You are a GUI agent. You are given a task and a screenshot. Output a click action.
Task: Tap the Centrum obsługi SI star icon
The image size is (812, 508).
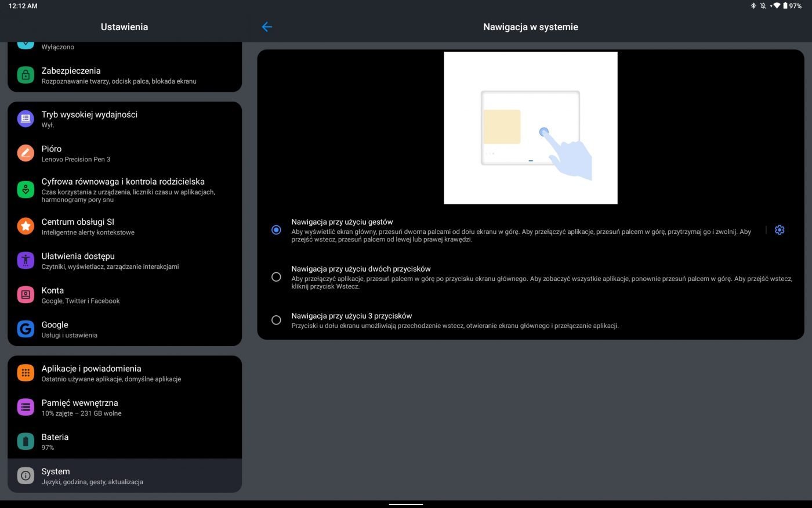coord(26,226)
